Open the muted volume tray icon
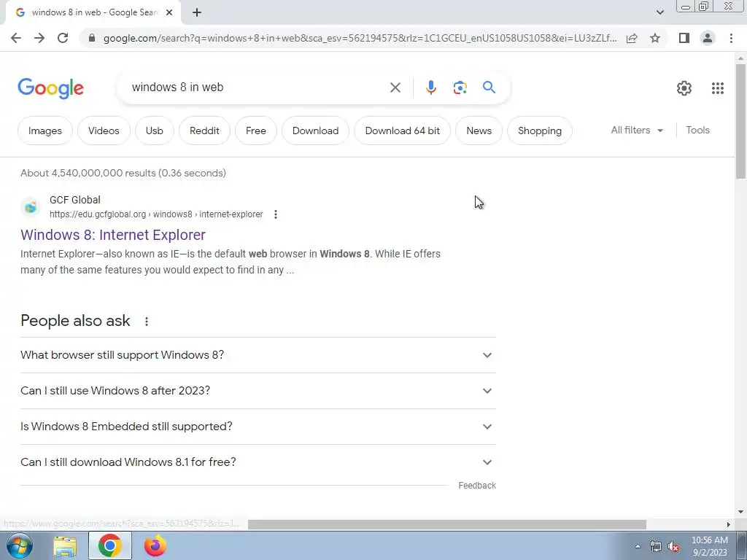Image resolution: width=747 pixels, height=560 pixels. (673, 547)
